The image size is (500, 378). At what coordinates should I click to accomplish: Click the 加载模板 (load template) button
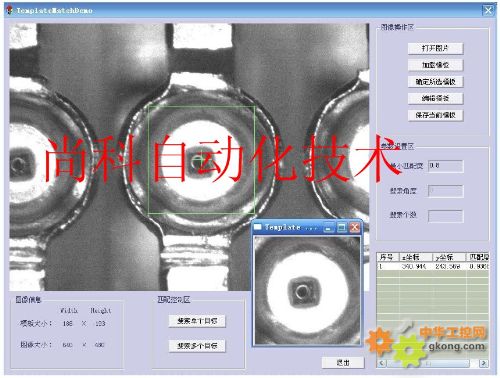(x=435, y=65)
